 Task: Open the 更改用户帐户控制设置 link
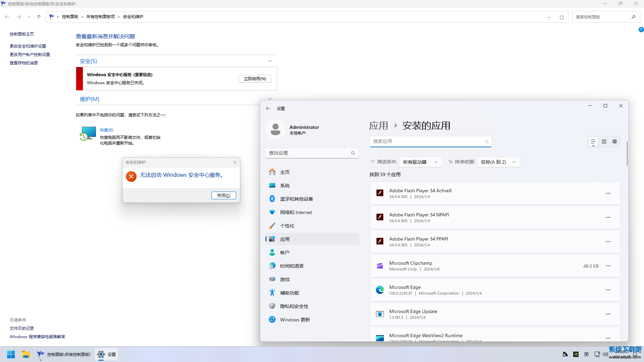tap(30, 54)
